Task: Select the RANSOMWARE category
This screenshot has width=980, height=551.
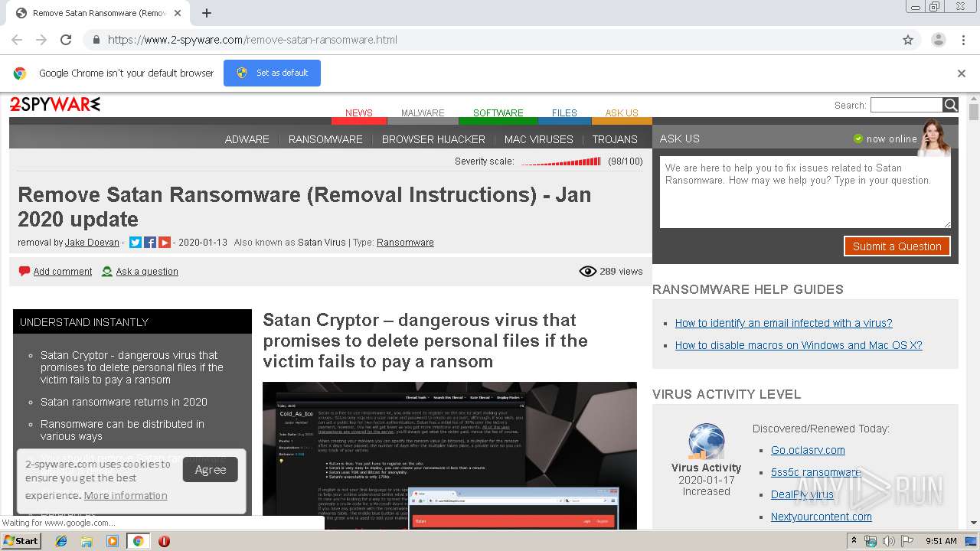Action: [x=325, y=139]
